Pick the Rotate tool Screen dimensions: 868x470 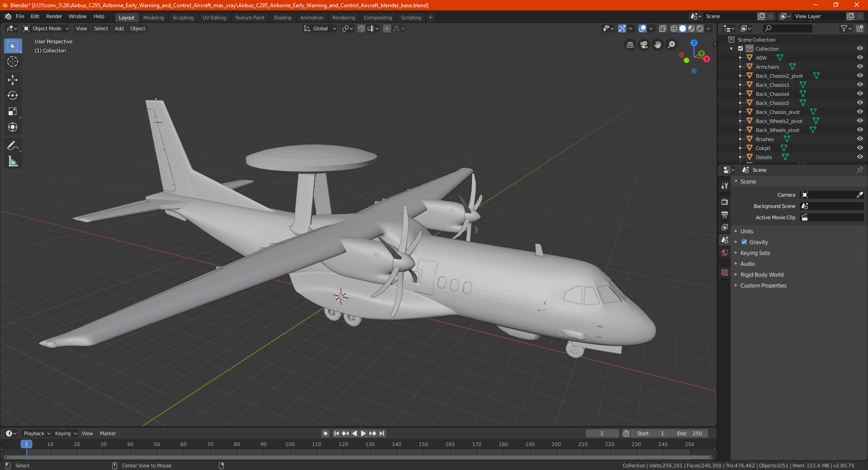coord(13,95)
